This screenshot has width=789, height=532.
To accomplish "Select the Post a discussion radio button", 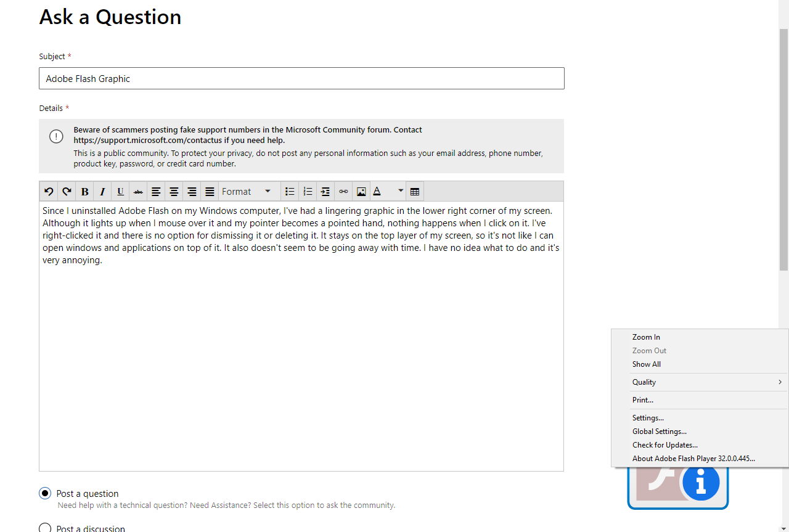I will 45,528.
